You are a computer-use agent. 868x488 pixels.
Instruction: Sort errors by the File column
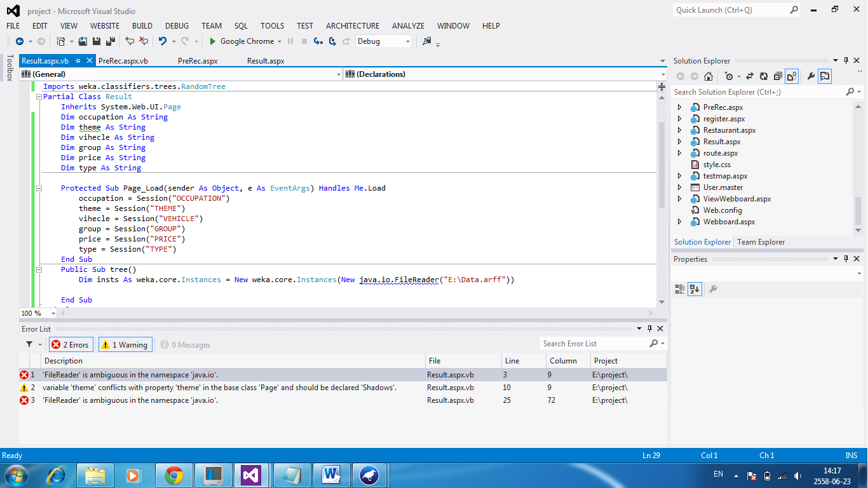[463, 360]
